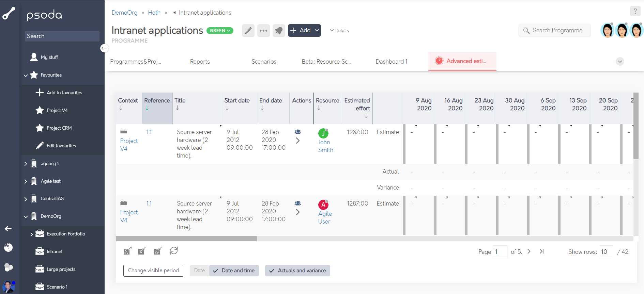Click the pencil edit icon beside the title

click(x=248, y=31)
